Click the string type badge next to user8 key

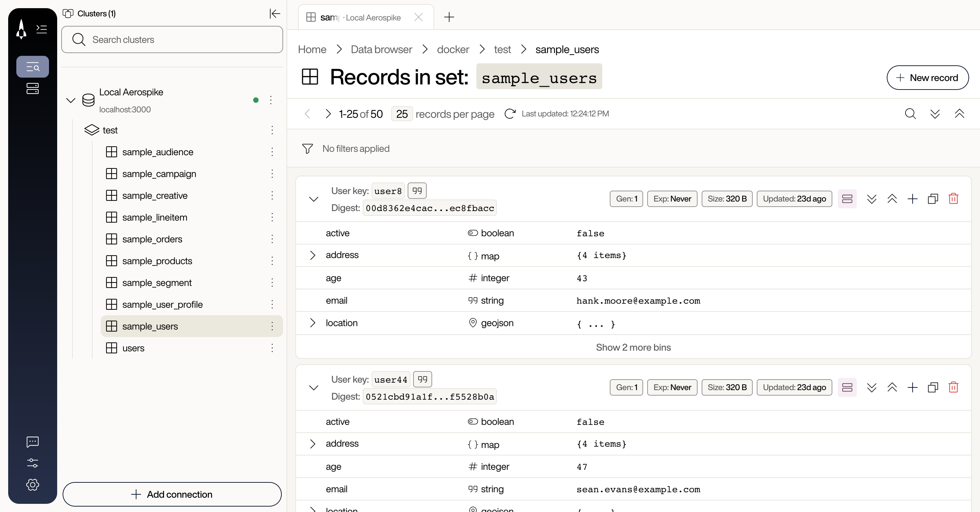pyautogui.click(x=417, y=191)
